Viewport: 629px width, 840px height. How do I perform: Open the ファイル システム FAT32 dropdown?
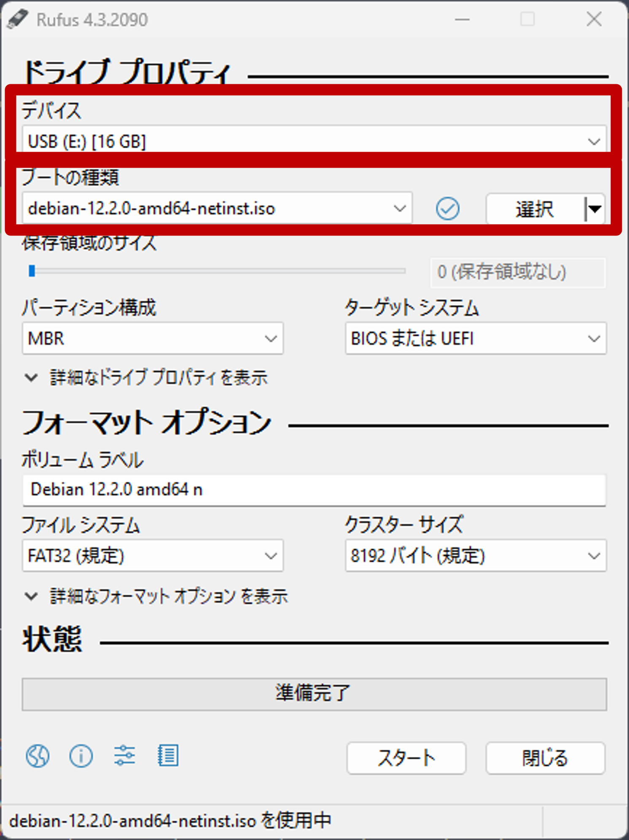click(x=153, y=556)
